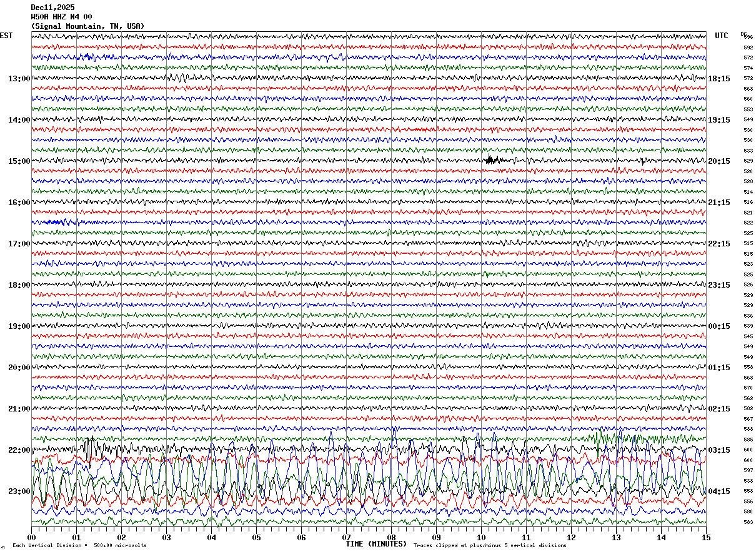The image size is (756, 554).
Task: Click minute 07 on the time axis
Action: coord(346,537)
